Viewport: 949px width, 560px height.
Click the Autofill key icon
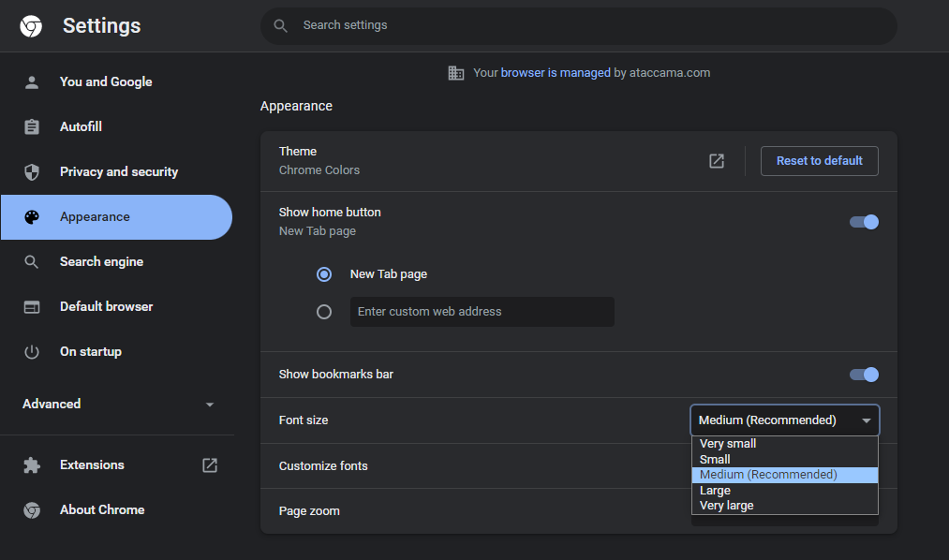pyautogui.click(x=32, y=126)
